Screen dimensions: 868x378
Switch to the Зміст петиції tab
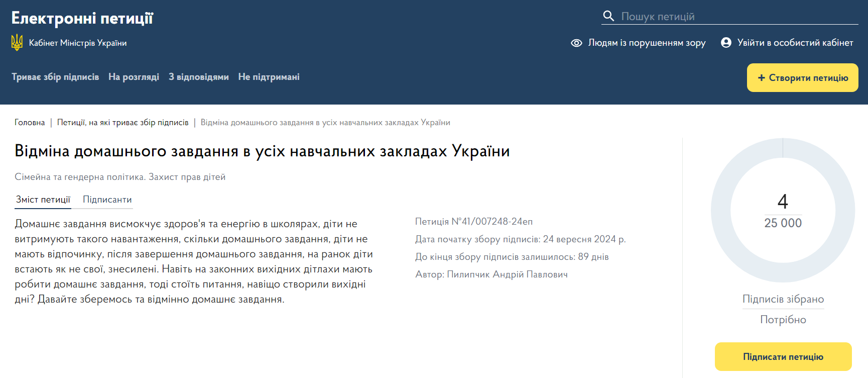point(43,200)
